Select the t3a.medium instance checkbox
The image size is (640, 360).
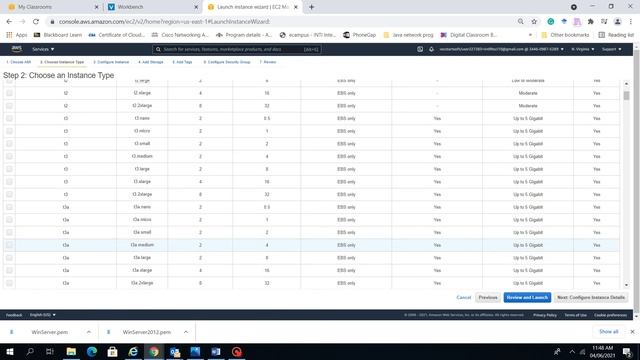(x=9, y=245)
